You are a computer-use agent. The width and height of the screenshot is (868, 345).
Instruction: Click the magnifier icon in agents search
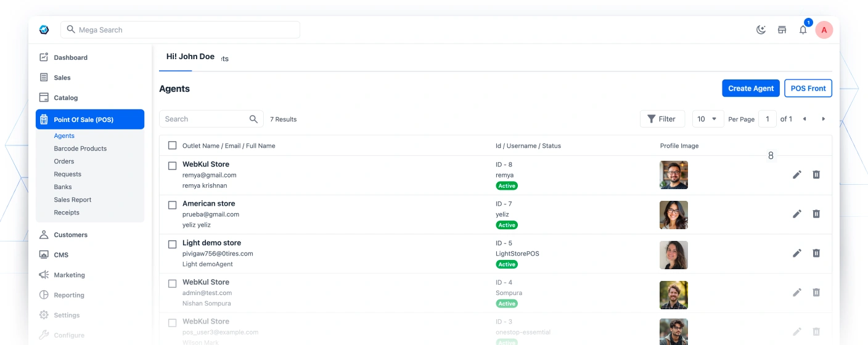253,119
